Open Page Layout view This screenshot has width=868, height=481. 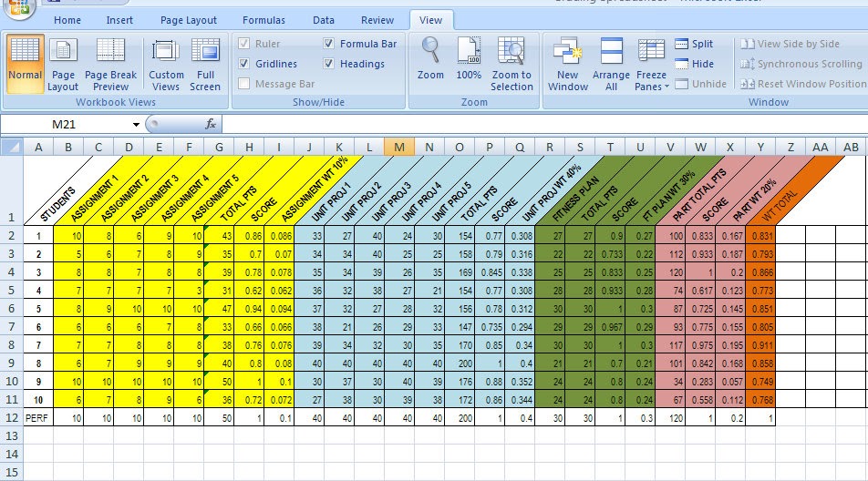63,64
